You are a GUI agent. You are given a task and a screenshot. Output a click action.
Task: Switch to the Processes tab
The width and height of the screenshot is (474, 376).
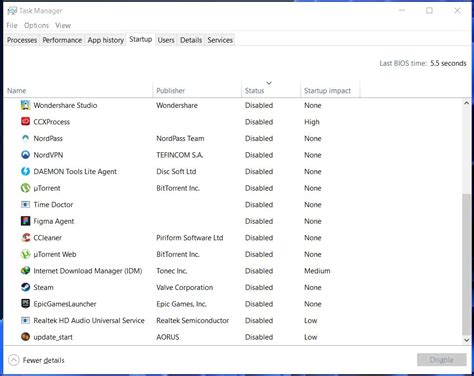pyautogui.click(x=22, y=40)
